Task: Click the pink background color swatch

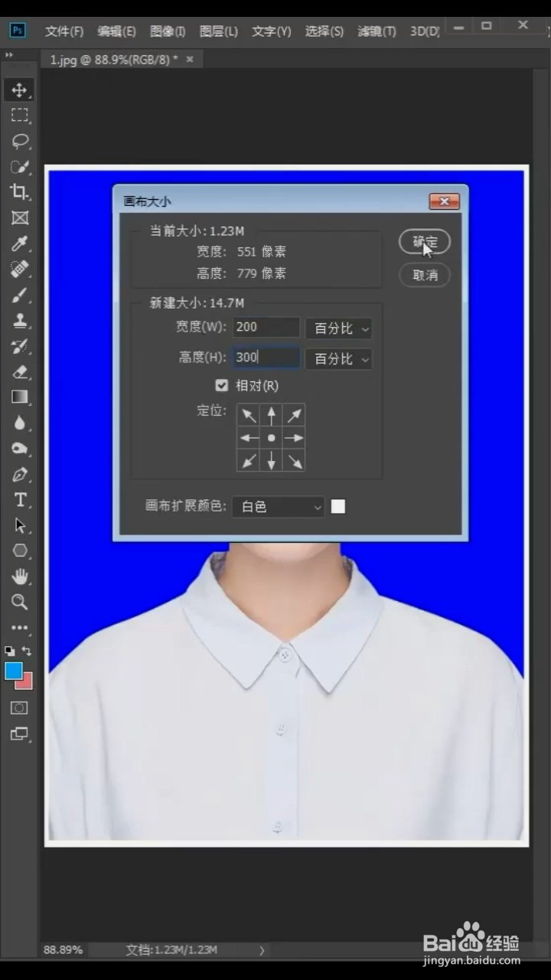Action: click(x=26, y=681)
